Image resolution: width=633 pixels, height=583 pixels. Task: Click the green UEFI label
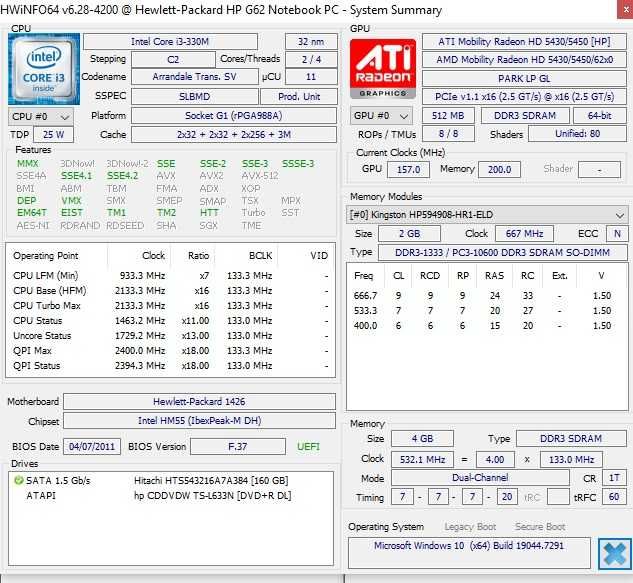pyautogui.click(x=308, y=447)
